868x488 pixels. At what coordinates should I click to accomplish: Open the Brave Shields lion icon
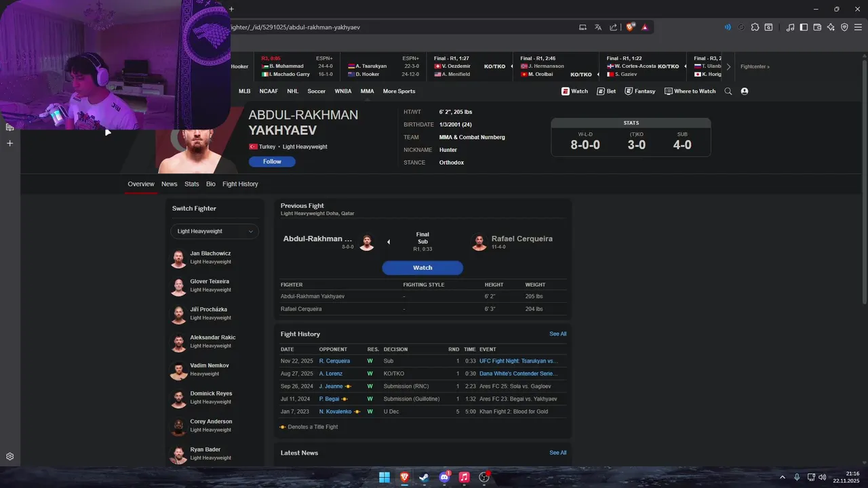[630, 27]
